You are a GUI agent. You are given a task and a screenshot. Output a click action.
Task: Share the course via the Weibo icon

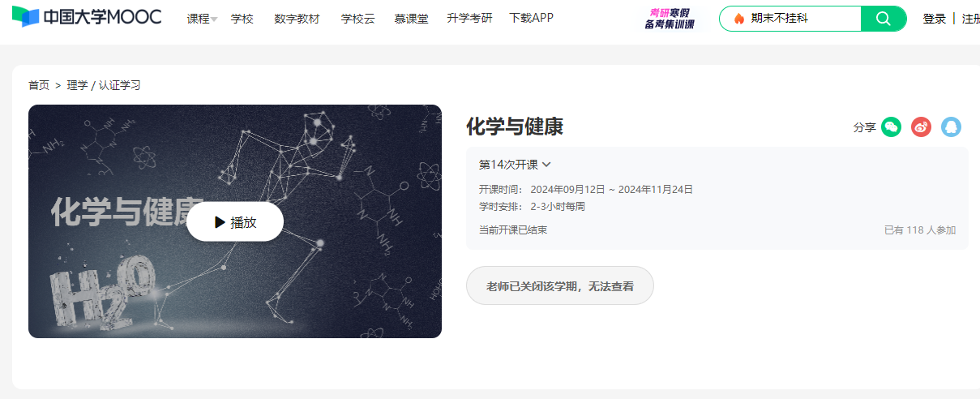921,127
